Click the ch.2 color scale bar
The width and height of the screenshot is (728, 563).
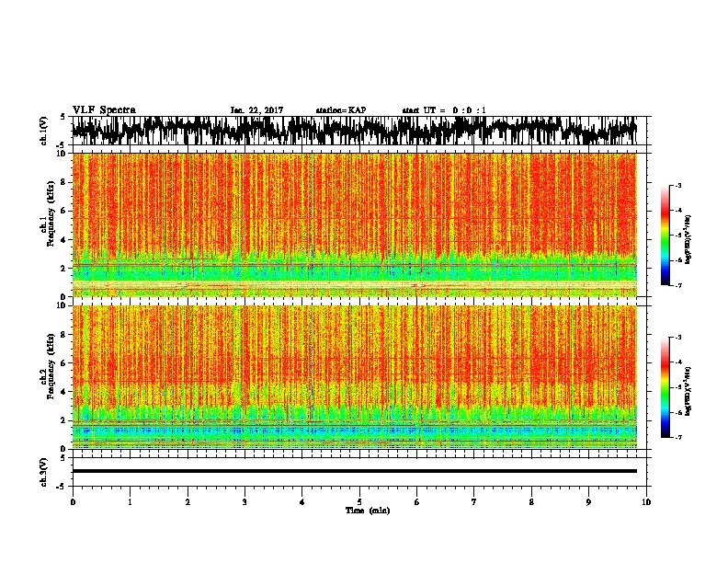[x=665, y=387]
